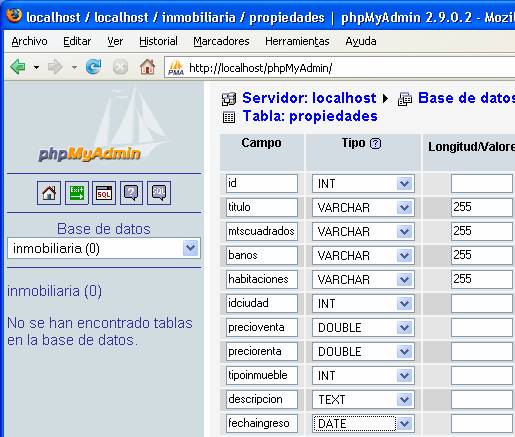Image resolution: width=515 pixels, height=437 pixels.
Task: Open the SQL documentation icon in the sidebar
Action: tap(159, 193)
